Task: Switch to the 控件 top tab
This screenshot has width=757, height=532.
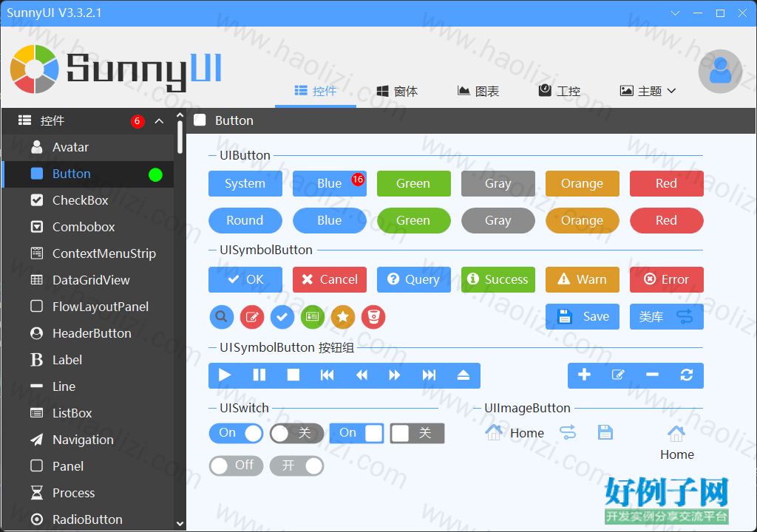Action: 315,91
